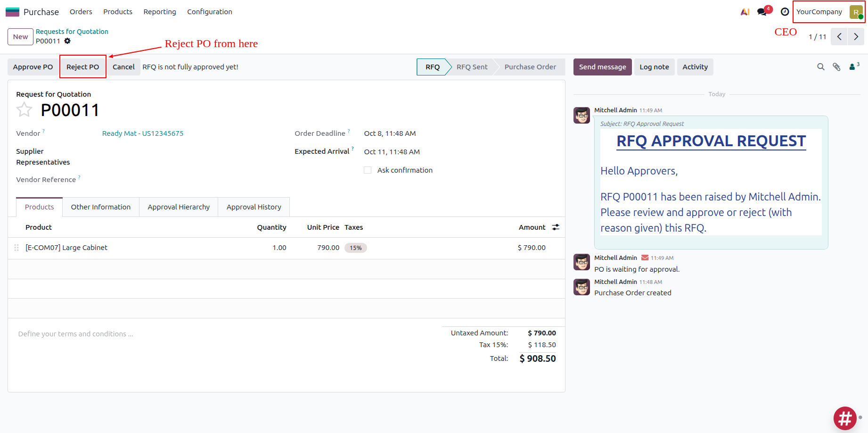Open attachments with the paperclip icon
The image size is (868, 433).
(x=836, y=67)
